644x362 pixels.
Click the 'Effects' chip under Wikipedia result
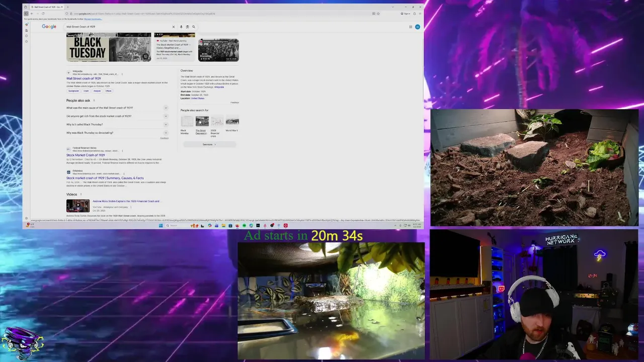pos(108,91)
